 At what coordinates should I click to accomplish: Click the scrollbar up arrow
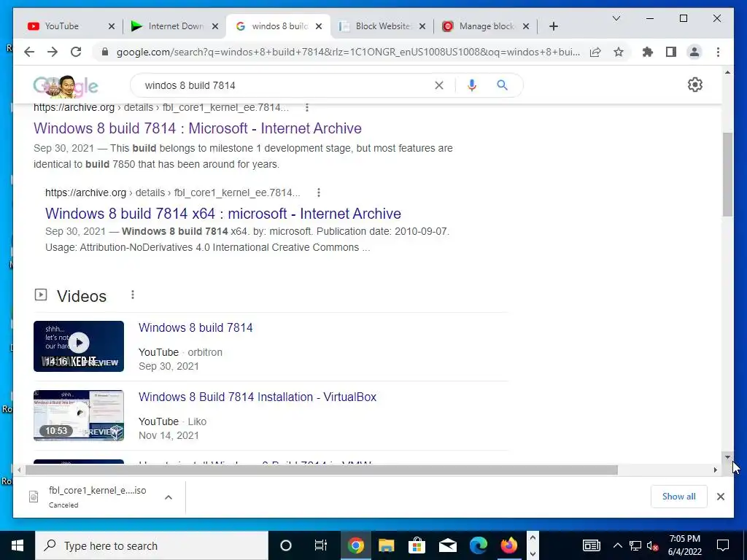pyautogui.click(x=727, y=72)
